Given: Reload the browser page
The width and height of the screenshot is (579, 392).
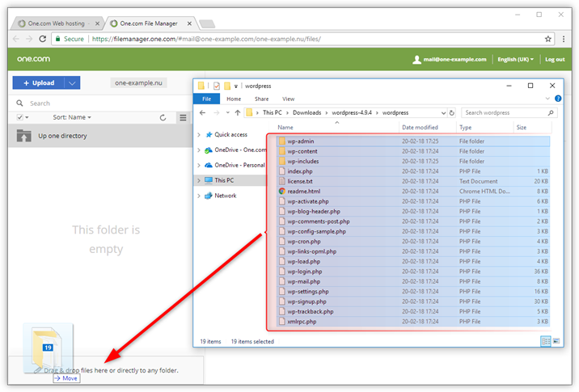Looking at the screenshot, I should 43,39.
